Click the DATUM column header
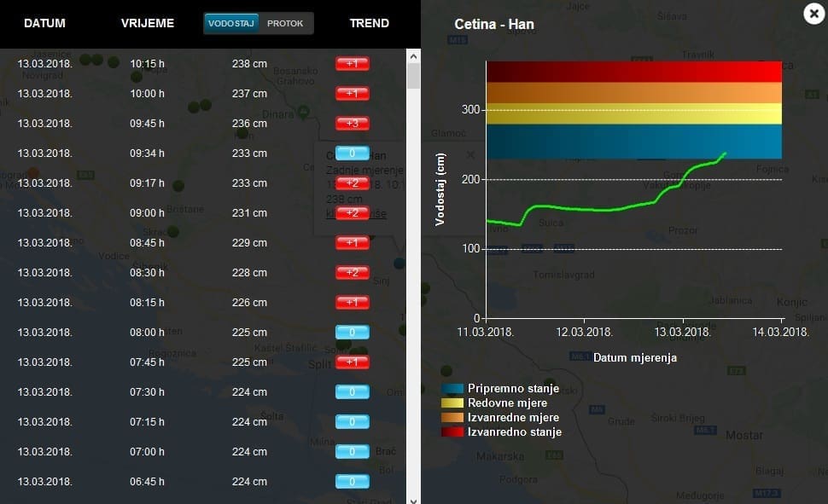The width and height of the screenshot is (828, 504). click(x=44, y=24)
